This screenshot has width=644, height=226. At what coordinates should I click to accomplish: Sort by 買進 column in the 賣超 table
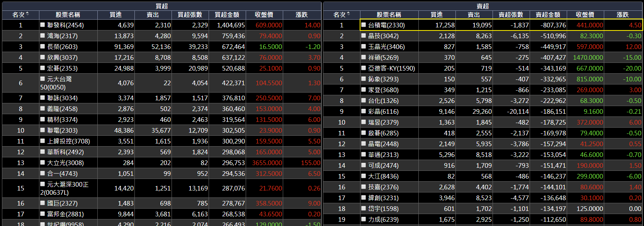click(437, 15)
